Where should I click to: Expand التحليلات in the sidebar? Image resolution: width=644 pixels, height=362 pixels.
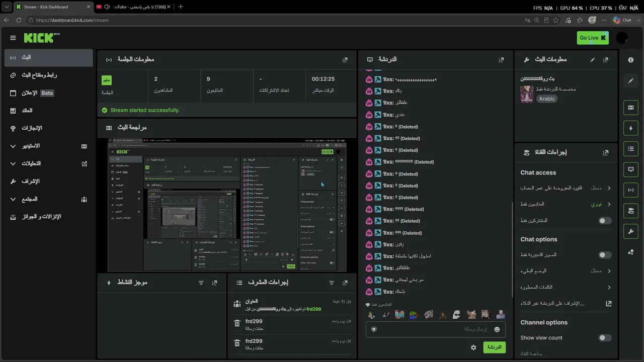tap(48, 163)
